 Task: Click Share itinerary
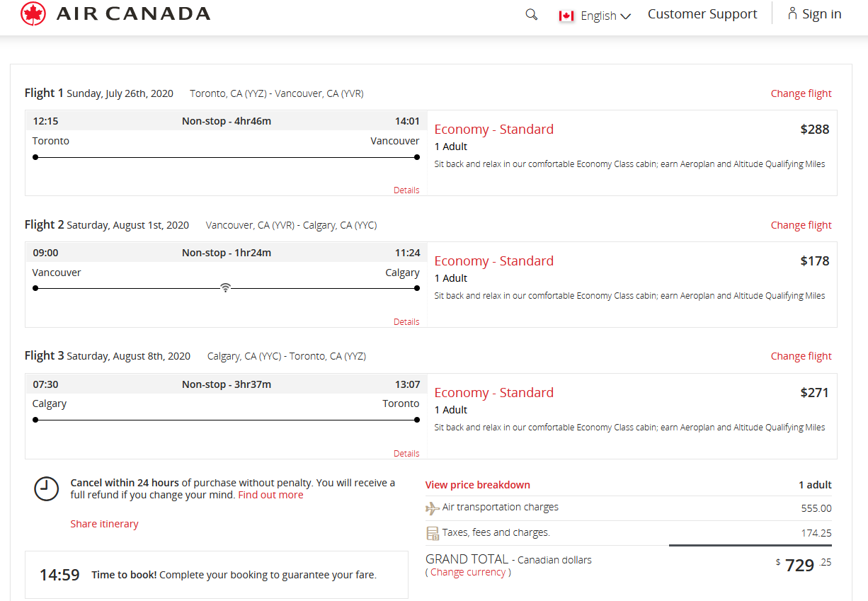[x=104, y=524]
